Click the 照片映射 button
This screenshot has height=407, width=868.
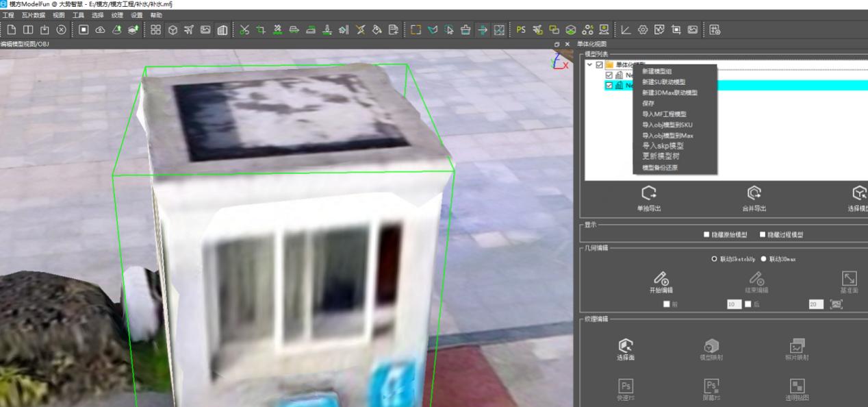click(797, 349)
